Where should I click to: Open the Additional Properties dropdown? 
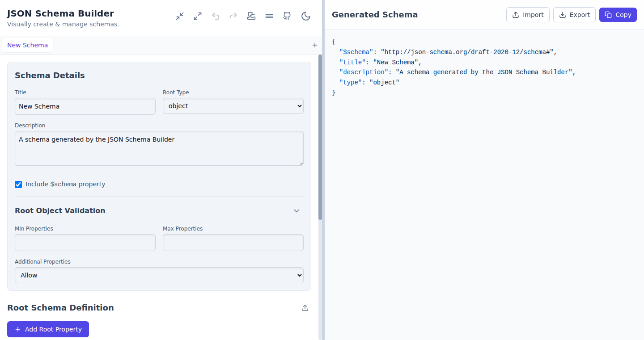159,275
